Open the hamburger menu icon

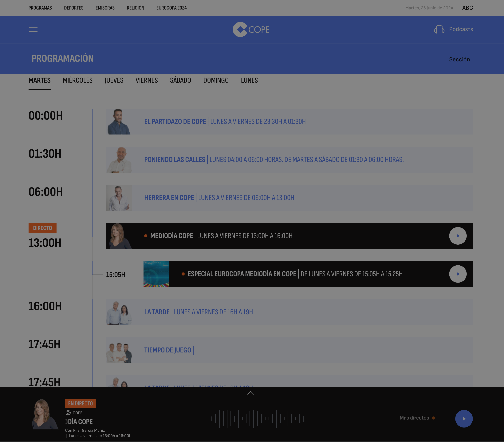33,30
